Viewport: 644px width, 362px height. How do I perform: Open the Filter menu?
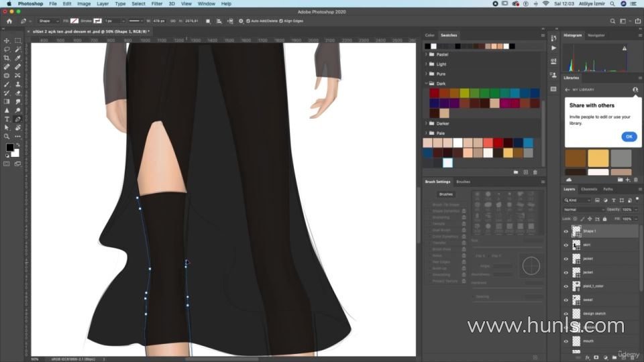[156, 3]
